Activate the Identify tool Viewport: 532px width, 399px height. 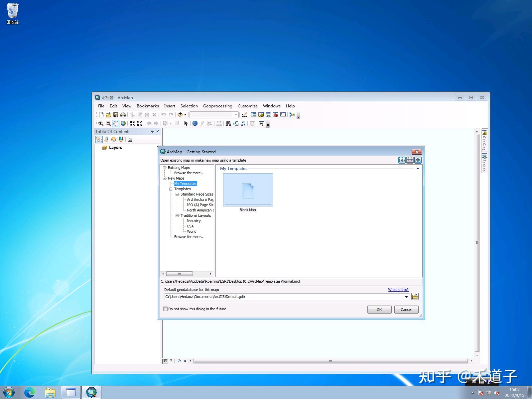(x=195, y=123)
